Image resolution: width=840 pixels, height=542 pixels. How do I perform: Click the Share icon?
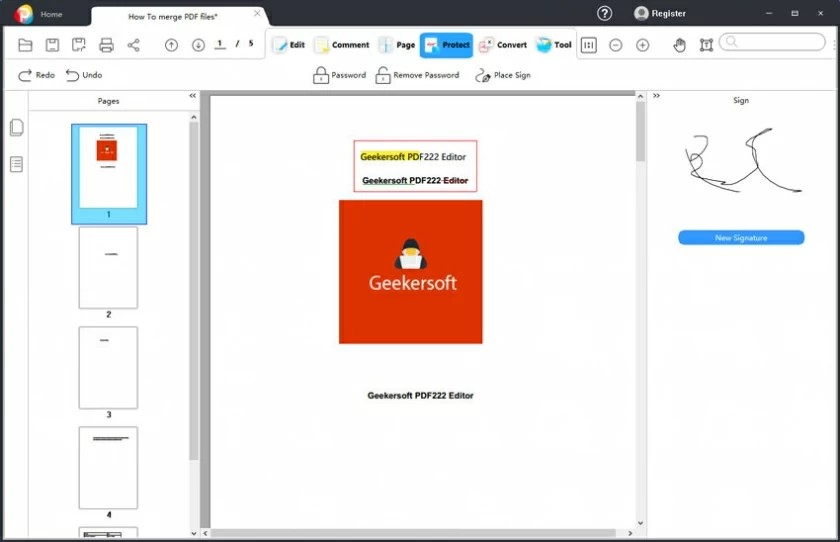tap(133, 46)
